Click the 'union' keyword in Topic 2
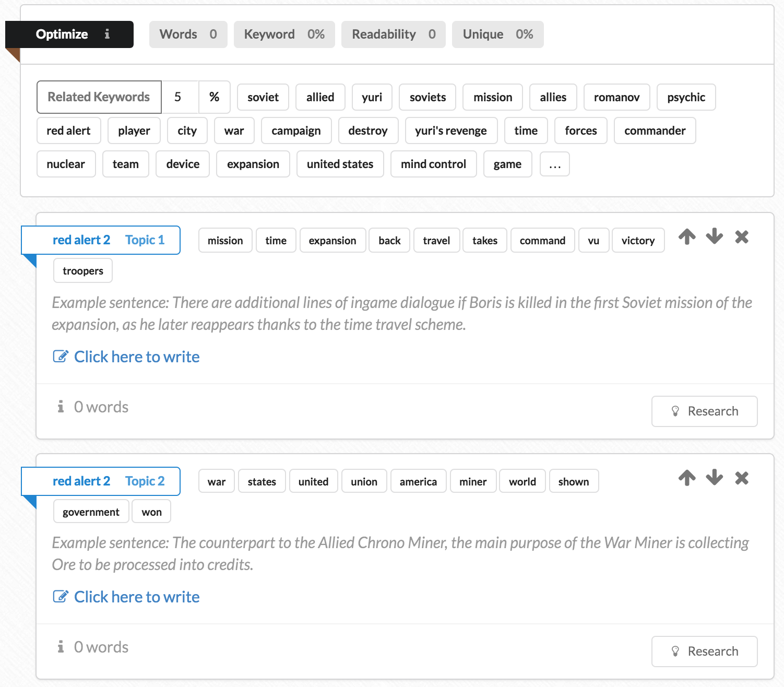The height and width of the screenshot is (687, 784). pos(364,481)
